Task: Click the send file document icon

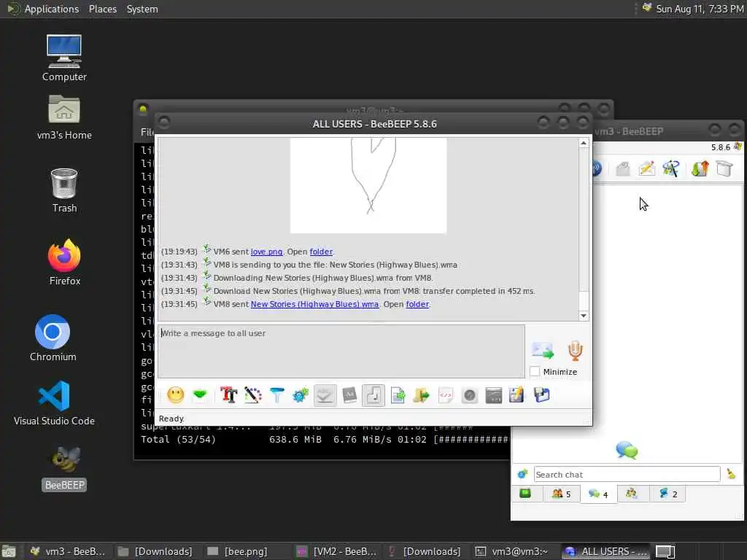Action: (x=398, y=395)
